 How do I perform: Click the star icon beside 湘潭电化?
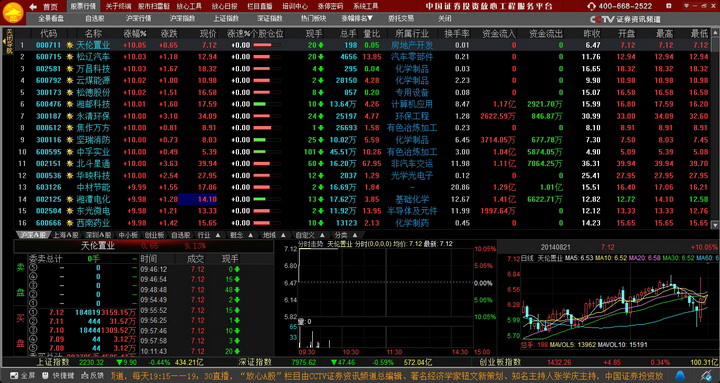point(70,199)
